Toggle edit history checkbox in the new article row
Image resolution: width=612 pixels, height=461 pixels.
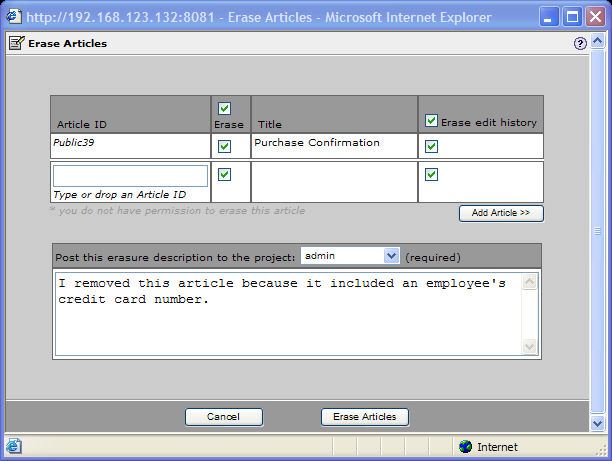(431, 174)
